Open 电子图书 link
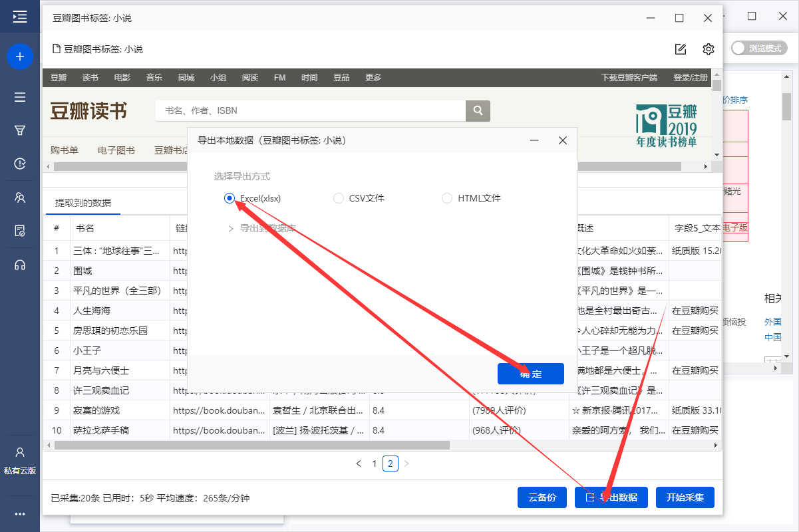The image size is (799, 532). [116, 150]
